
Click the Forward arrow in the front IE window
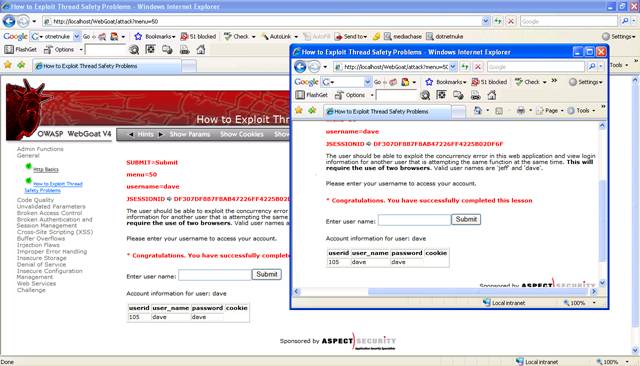tap(314, 67)
